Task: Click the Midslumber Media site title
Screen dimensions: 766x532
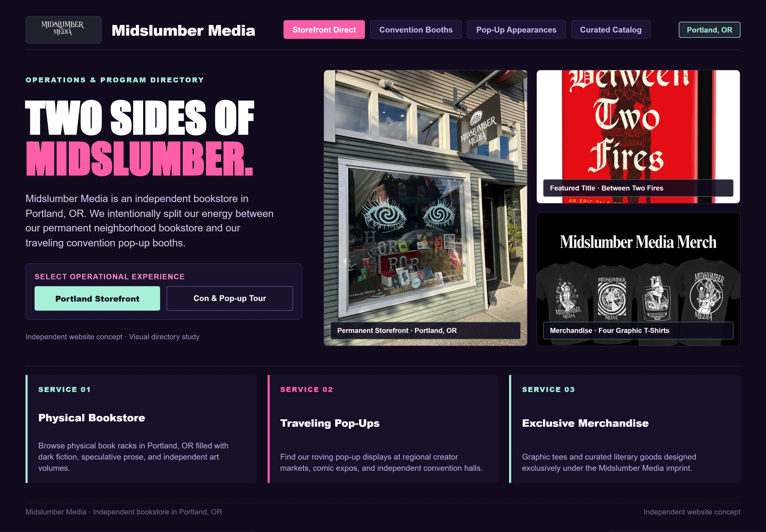Action: click(183, 30)
